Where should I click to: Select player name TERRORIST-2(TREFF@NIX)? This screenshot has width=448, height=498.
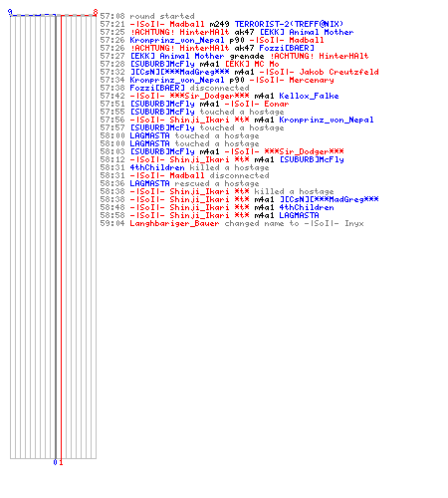click(x=289, y=24)
